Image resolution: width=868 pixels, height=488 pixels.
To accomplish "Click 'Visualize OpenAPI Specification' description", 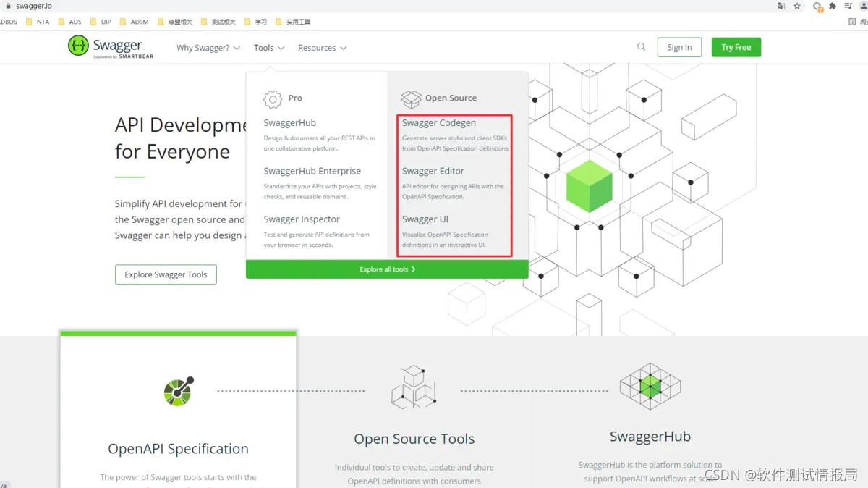I will point(445,240).
